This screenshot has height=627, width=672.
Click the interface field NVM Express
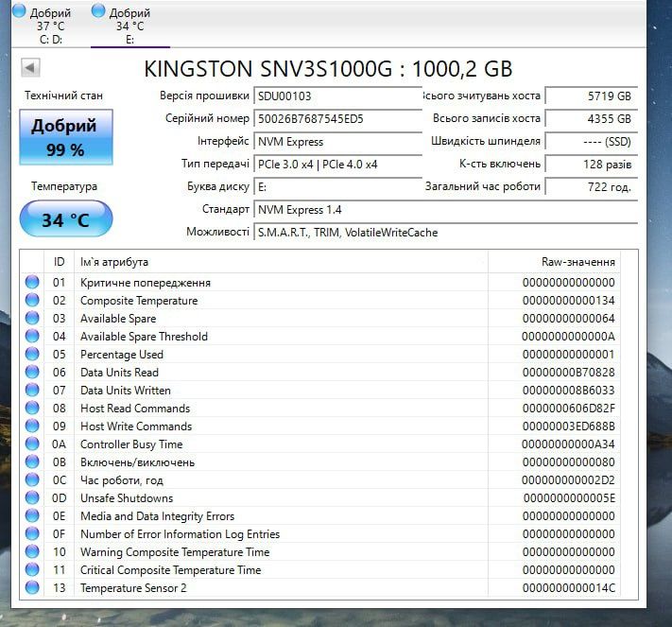point(337,142)
